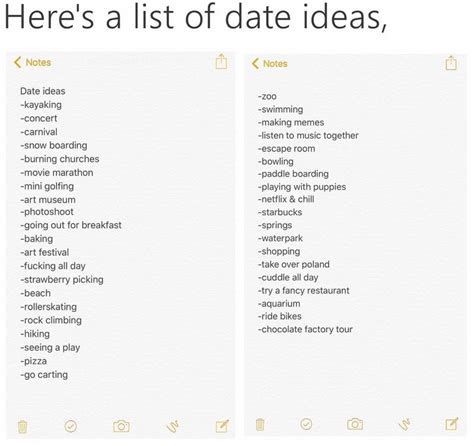Compose a new note from left toolbar

click(x=222, y=426)
